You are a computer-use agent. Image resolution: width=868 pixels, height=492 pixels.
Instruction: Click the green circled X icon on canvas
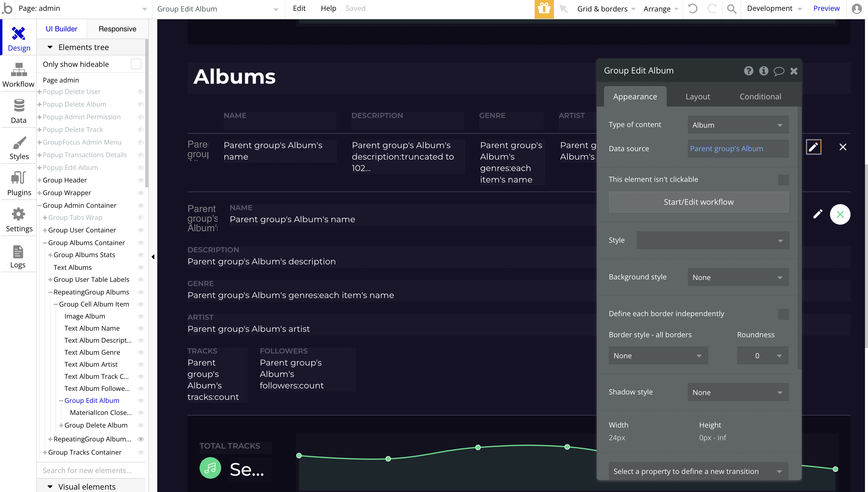[x=840, y=214]
